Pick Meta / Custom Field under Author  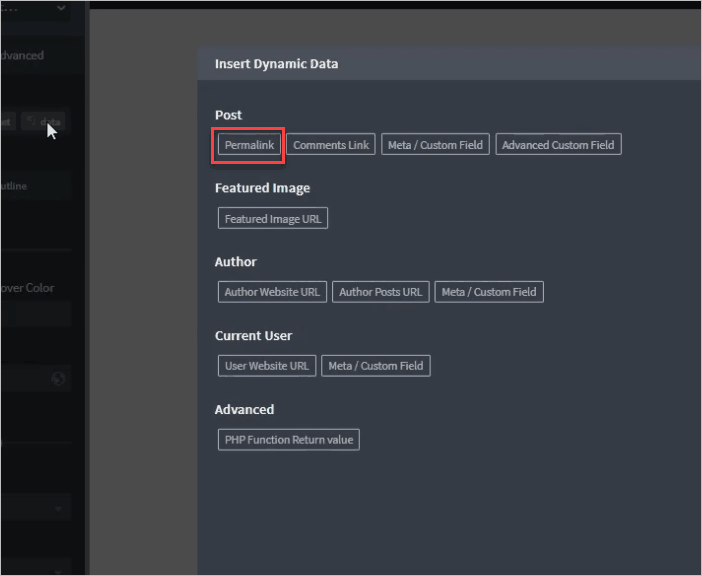click(x=489, y=292)
